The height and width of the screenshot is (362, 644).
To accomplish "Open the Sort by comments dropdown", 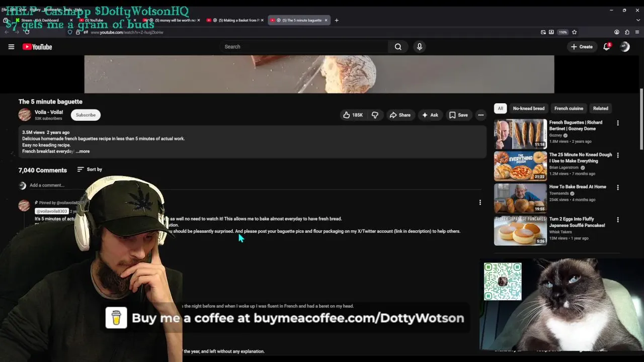I will tap(90, 169).
